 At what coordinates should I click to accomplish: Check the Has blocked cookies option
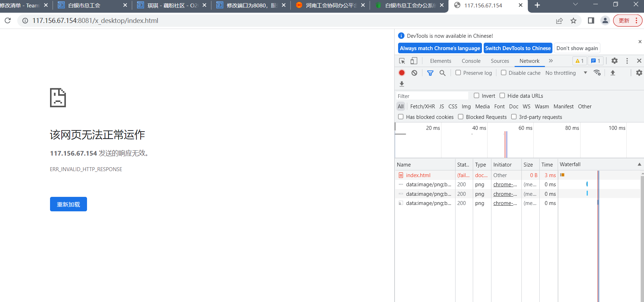[x=401, y=117]
